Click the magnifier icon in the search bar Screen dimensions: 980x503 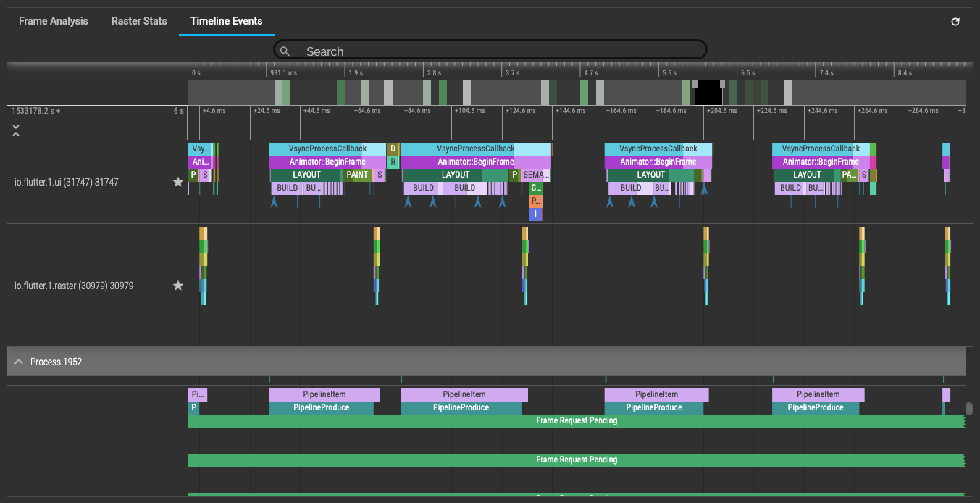(285, 51)
